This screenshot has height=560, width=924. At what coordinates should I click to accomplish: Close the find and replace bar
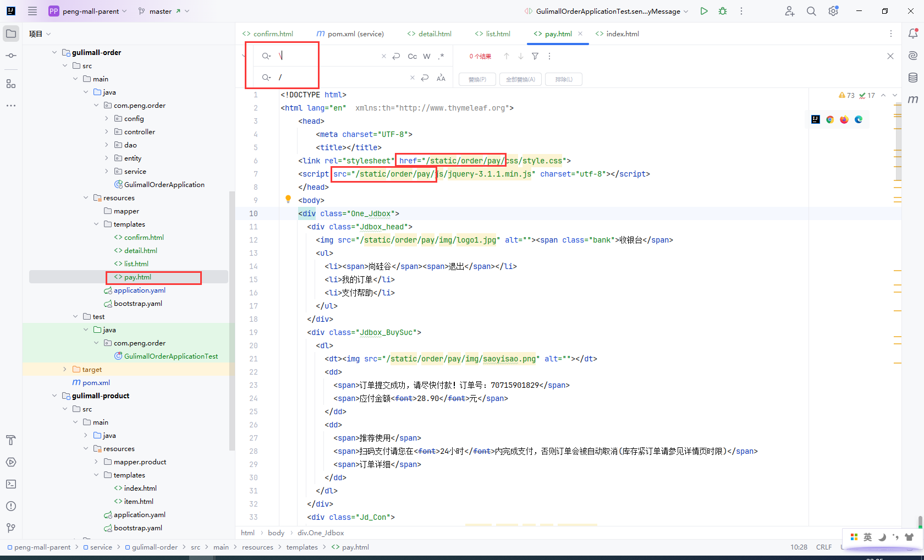click(x=890, y=56)
